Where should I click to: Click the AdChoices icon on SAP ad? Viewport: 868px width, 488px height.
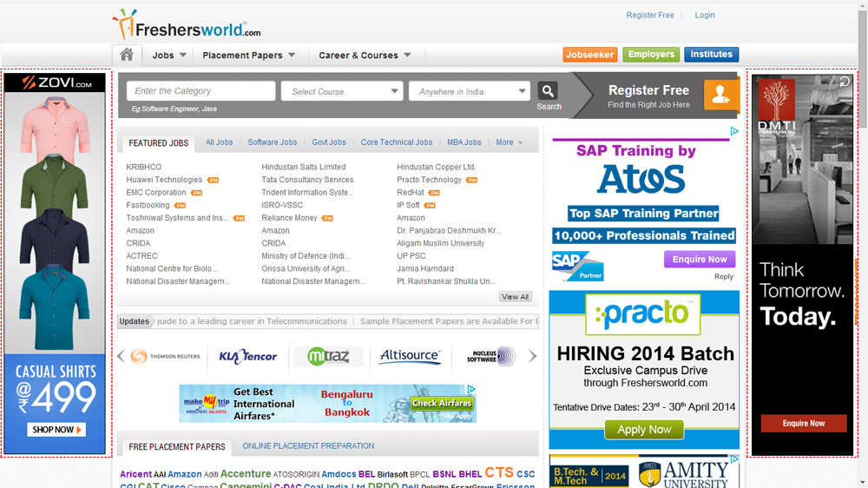point(734,132)
